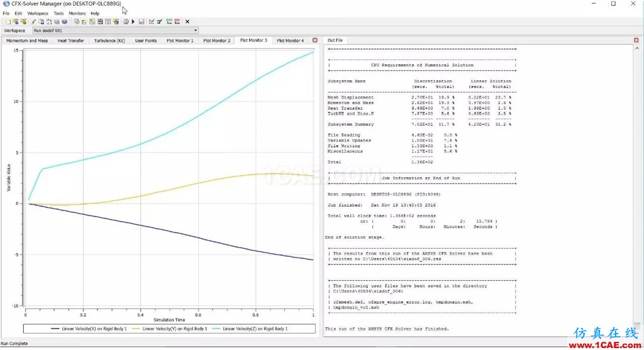Click the two-column layout toolbar icon
Image resolution: width=644 pixels, height=350 pixels.
click(x=108, y=21)
